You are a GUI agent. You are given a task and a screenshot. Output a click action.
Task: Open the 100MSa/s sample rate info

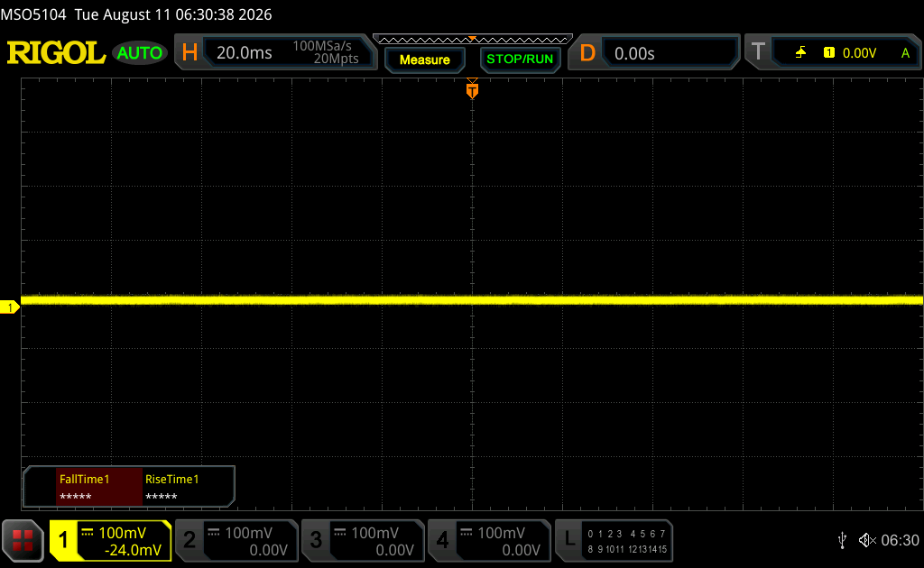point(322,45)
